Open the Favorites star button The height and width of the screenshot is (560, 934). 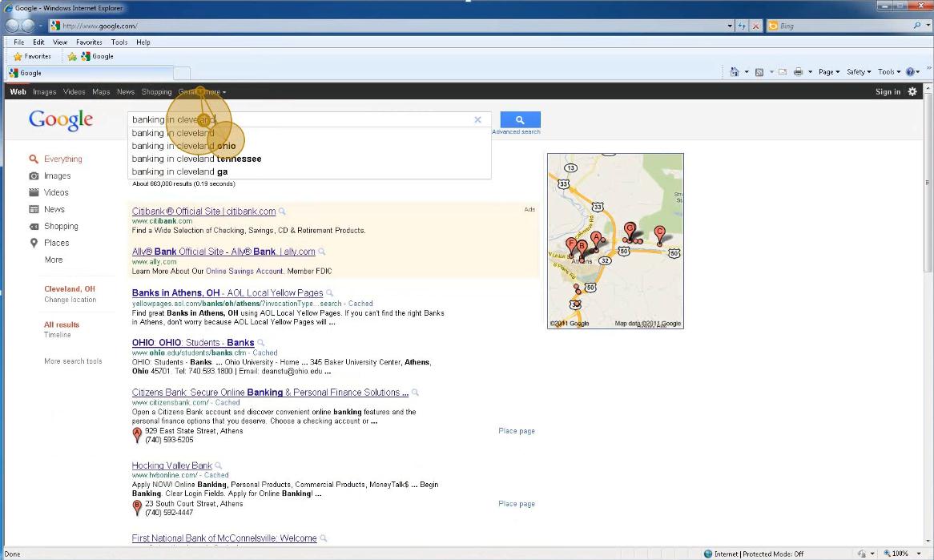click(x=32, y=56)
